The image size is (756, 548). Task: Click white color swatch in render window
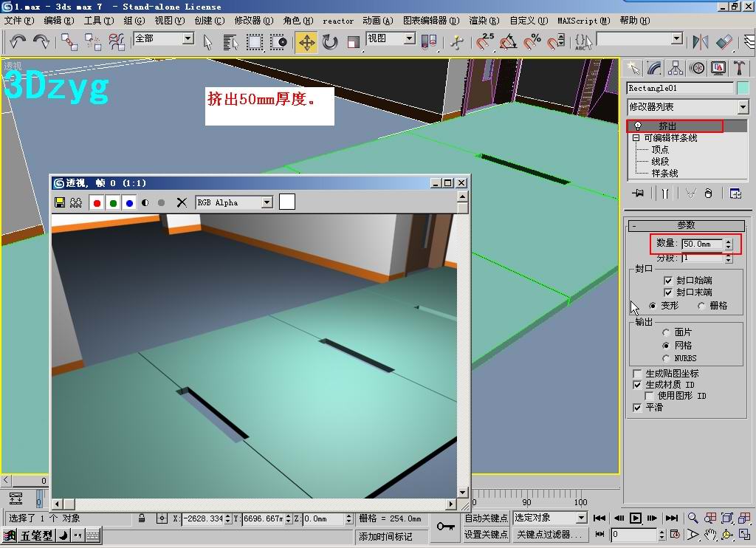[287, 202]
